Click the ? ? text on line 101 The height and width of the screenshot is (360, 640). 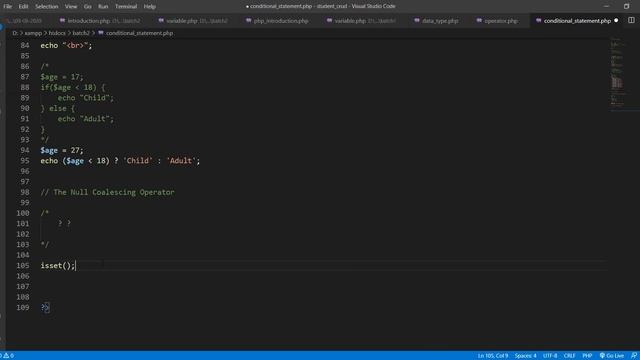click(64, 223)
